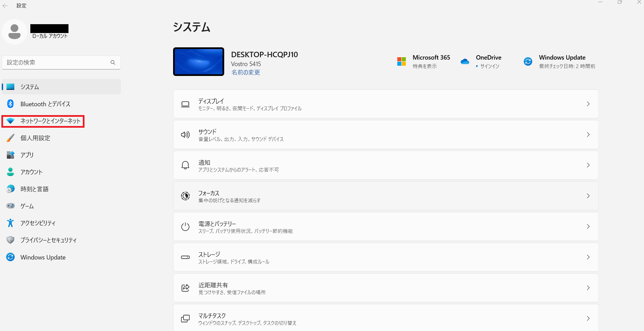Viewport: 644px width, 331px height.
Task: Open Microsoft 365 特典を表示
Action: tap(425, 66)
